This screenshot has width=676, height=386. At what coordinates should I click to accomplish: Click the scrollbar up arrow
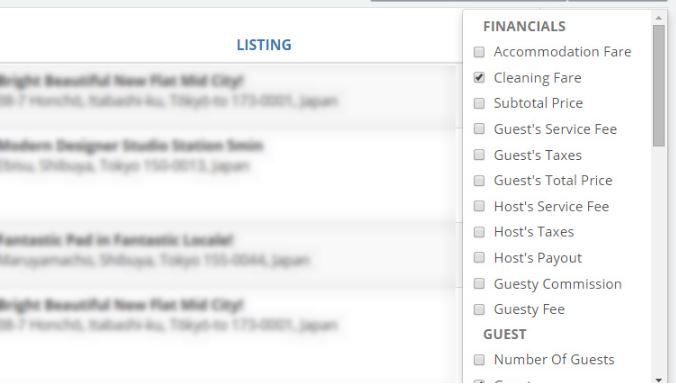coord(658,18)
